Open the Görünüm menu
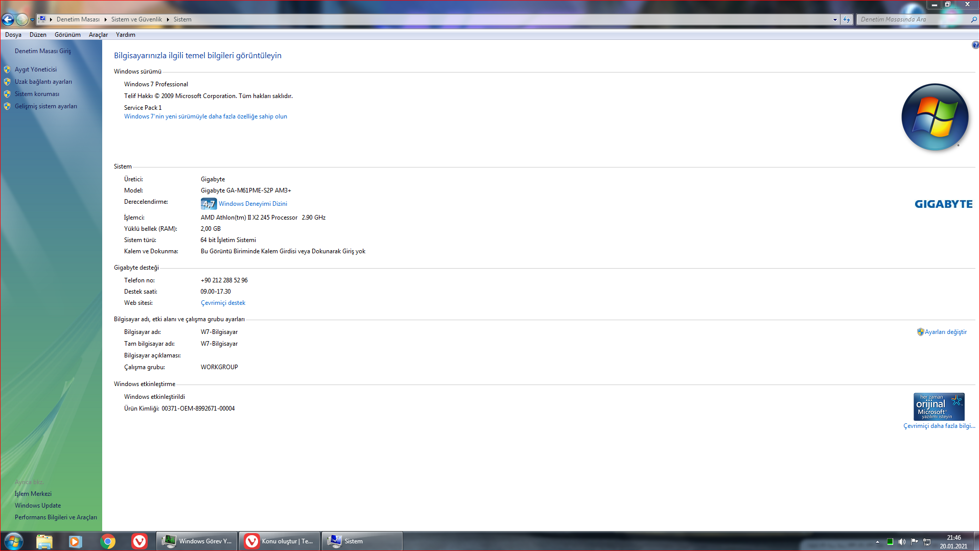The height and width of the screenshot is (551, 980). coord(67,35)
